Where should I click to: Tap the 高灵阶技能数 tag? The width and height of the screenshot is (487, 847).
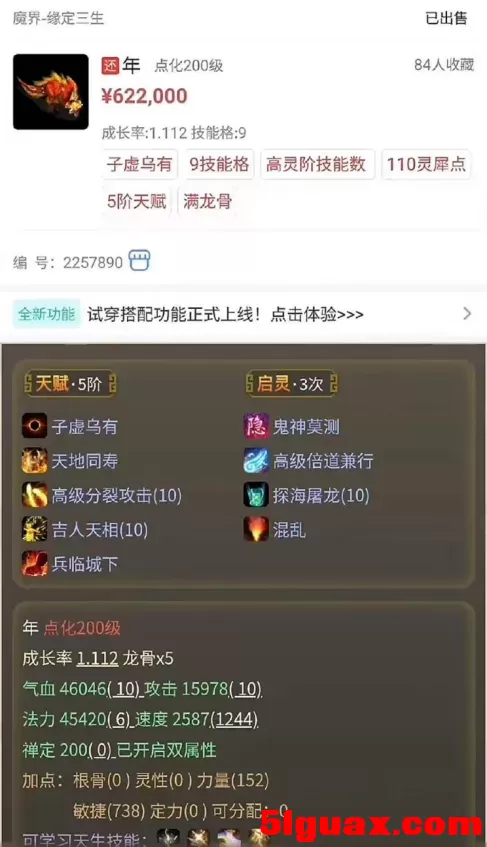coord(316,164)
